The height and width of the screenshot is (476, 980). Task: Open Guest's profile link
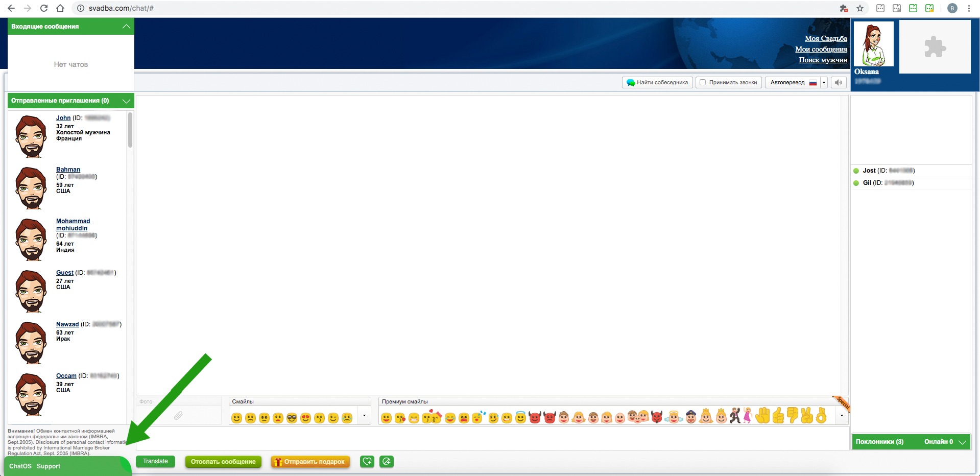tap(65, 273)
